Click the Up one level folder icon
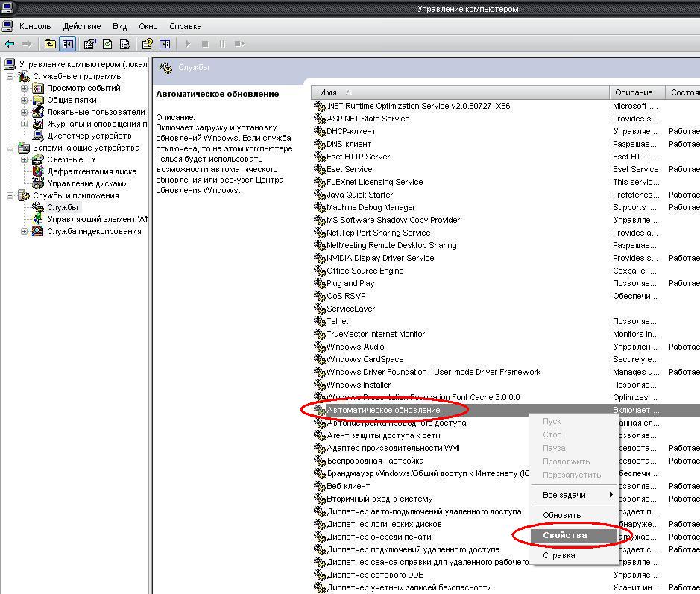Screen dimensions: 700x594 (50, 44)
